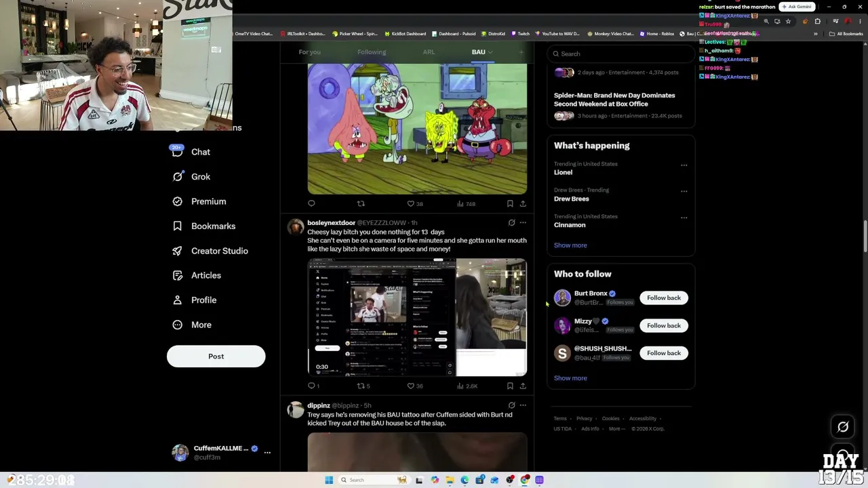
Task: Bookmark the SpongeBob image post
Action: click(510, 203)
